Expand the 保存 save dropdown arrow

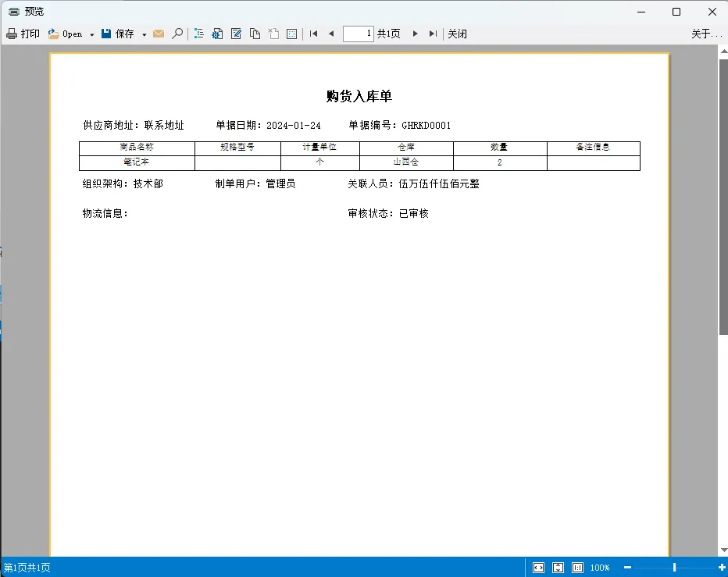[x=145, y=34]
